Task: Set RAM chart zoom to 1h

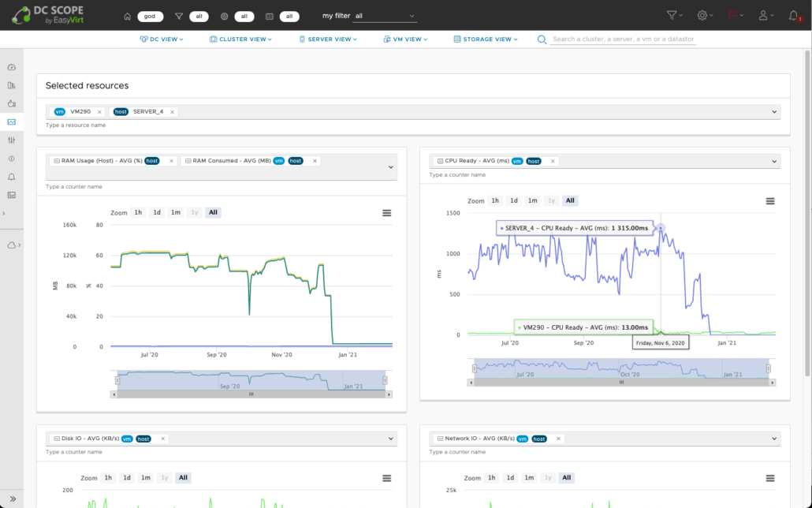Action: [x=138, y=212]
